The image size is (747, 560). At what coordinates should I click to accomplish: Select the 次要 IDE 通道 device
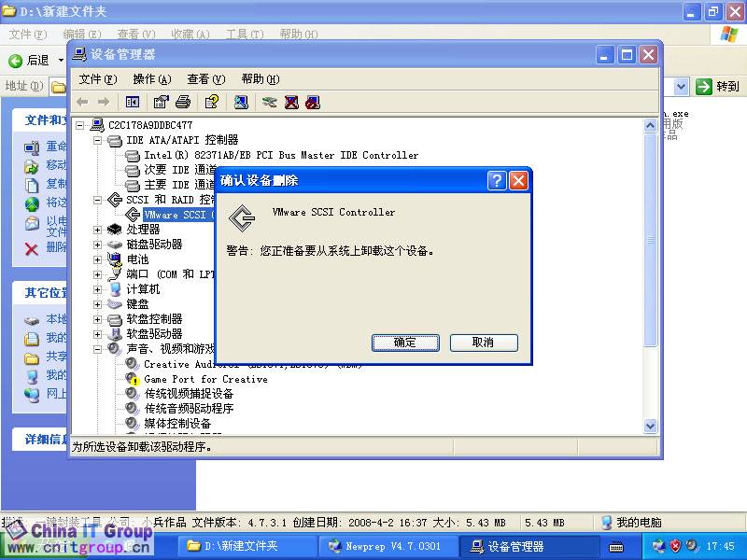point(179,170)
